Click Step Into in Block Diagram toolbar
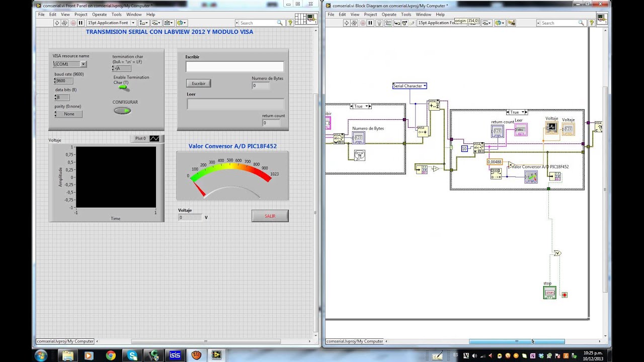 397,23
